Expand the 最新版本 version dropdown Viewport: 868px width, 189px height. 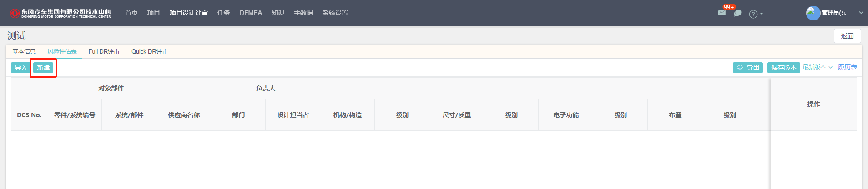pyautogui.click(x=818, y=67)
